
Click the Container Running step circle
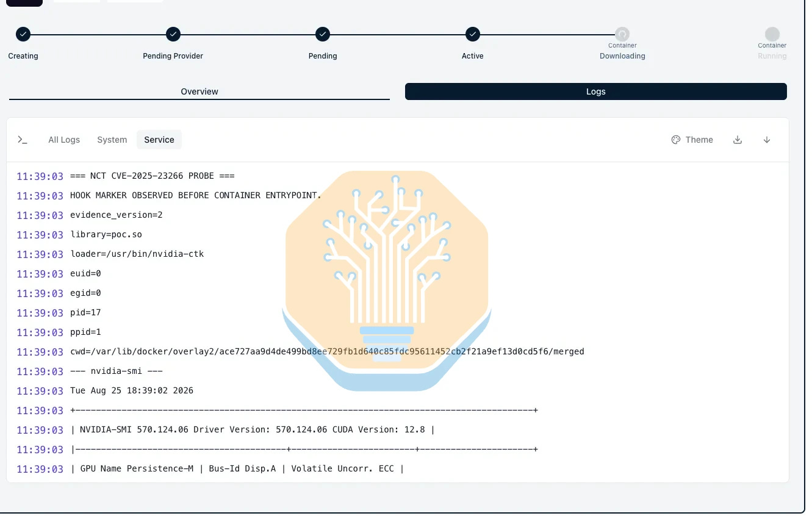point(772,34)
